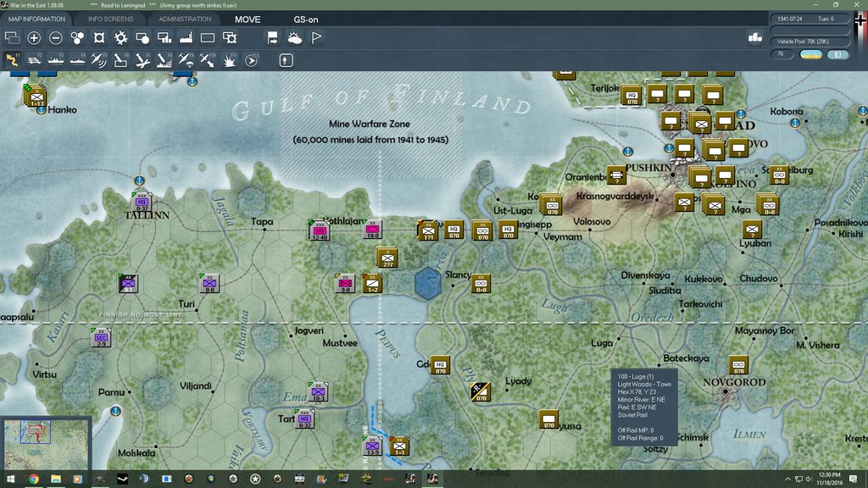Select the F2 rail transport mode icon

[x=34, y=60]
